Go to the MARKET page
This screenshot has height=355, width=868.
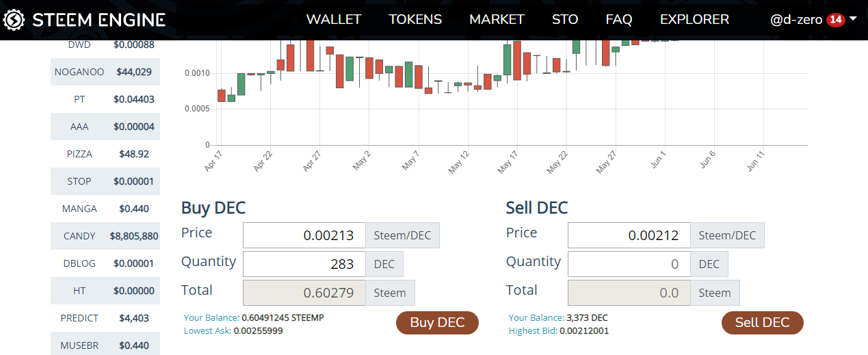pos(497,20)
